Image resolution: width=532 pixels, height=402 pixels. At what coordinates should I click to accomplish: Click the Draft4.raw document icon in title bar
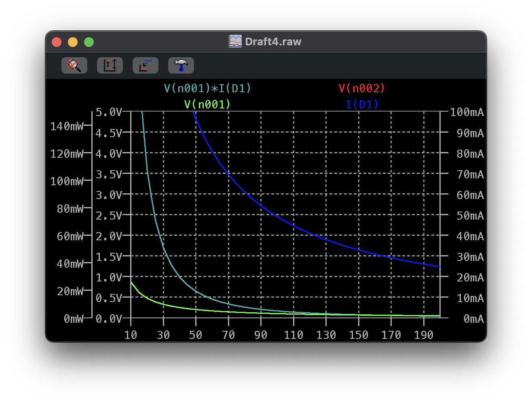[235, 42]
